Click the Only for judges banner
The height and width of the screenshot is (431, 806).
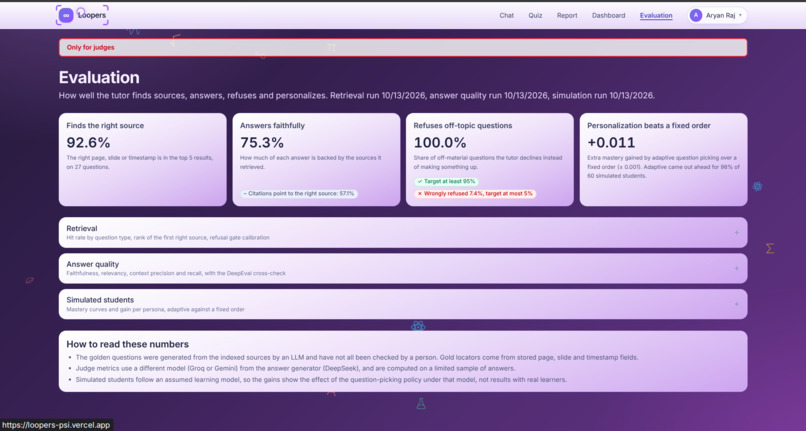coord(402,47)
